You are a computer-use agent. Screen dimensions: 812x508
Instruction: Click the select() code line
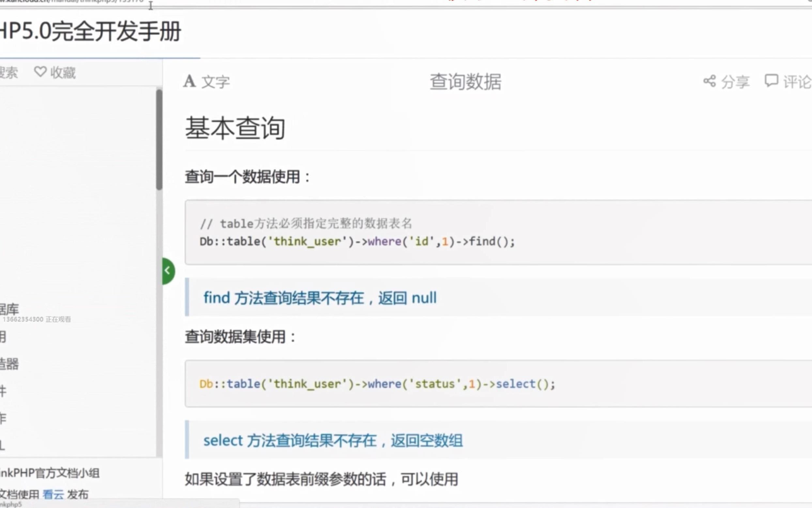pos(377,384)
